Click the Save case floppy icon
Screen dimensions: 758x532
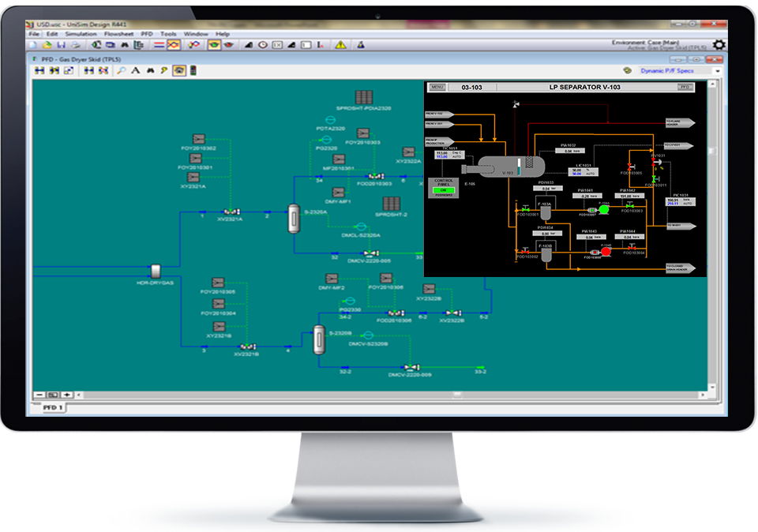[x=61, y=45]
